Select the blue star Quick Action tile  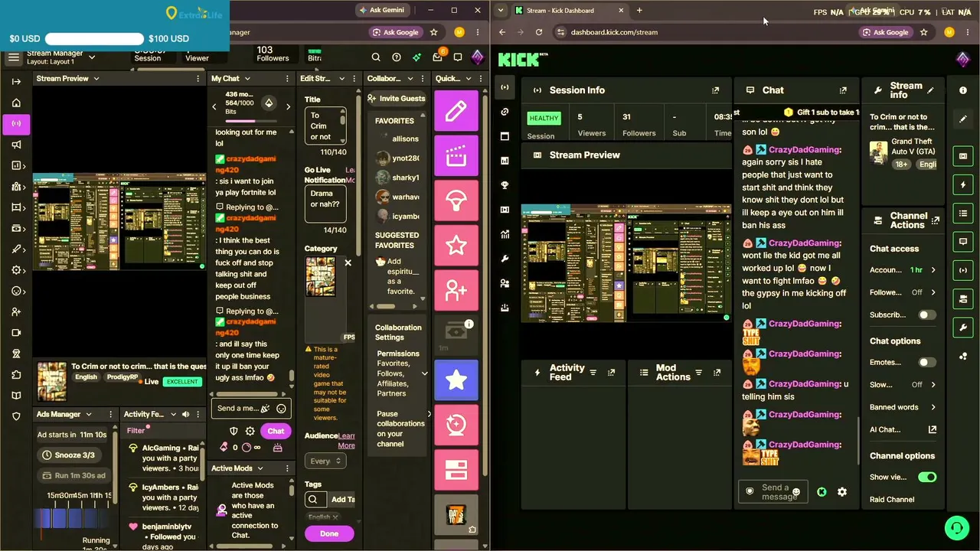[456, 380]
